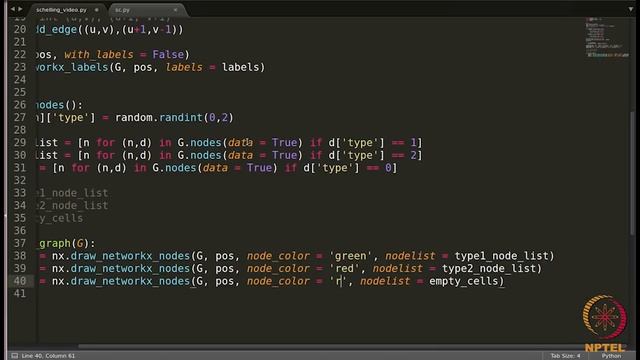Click draw_networkx_nodes on line 40
640x360 pixels.
[130, 281]
